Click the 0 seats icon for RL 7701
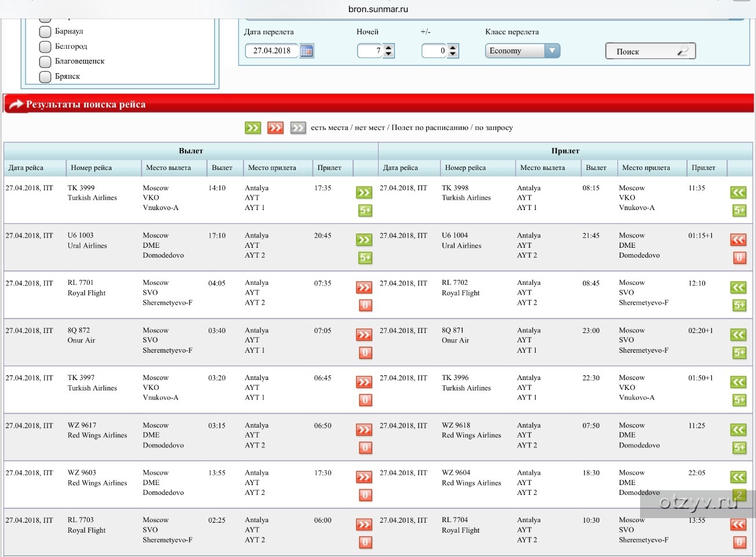The height and width of the screenshot is (557, 756). [365, 305]
